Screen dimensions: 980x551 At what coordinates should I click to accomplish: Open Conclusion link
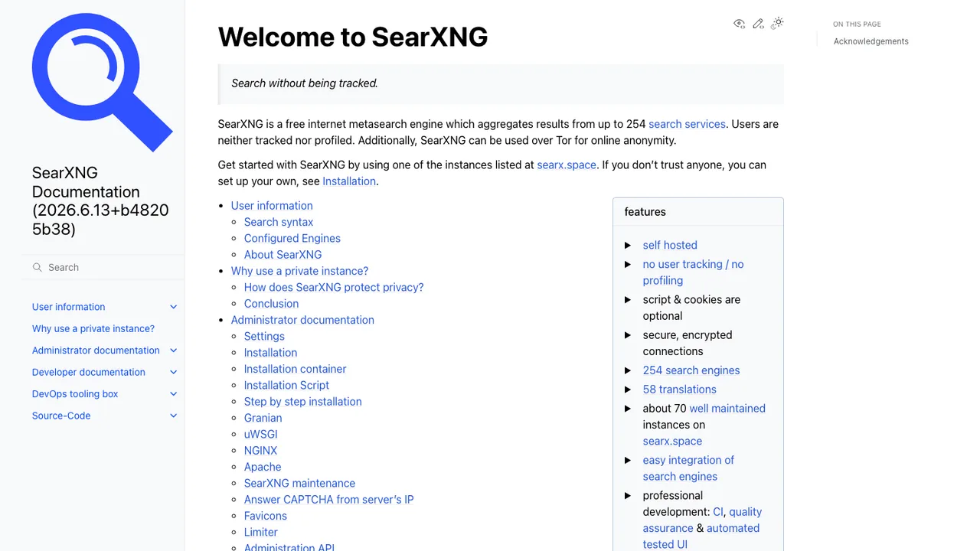click(x=271, y=304)
